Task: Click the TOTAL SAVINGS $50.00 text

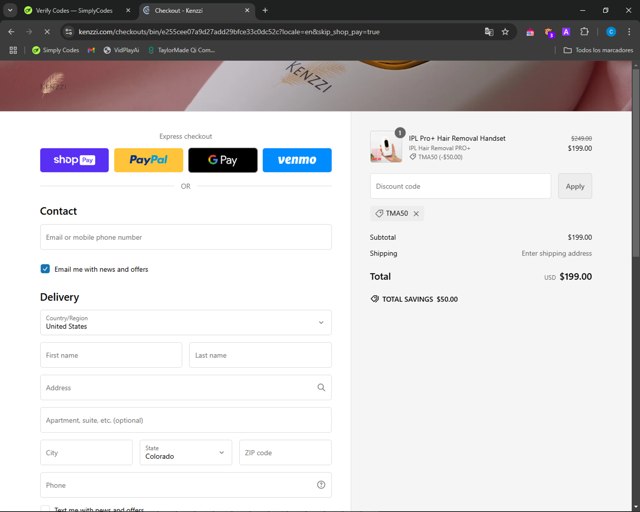Action: tap(420, 299)
